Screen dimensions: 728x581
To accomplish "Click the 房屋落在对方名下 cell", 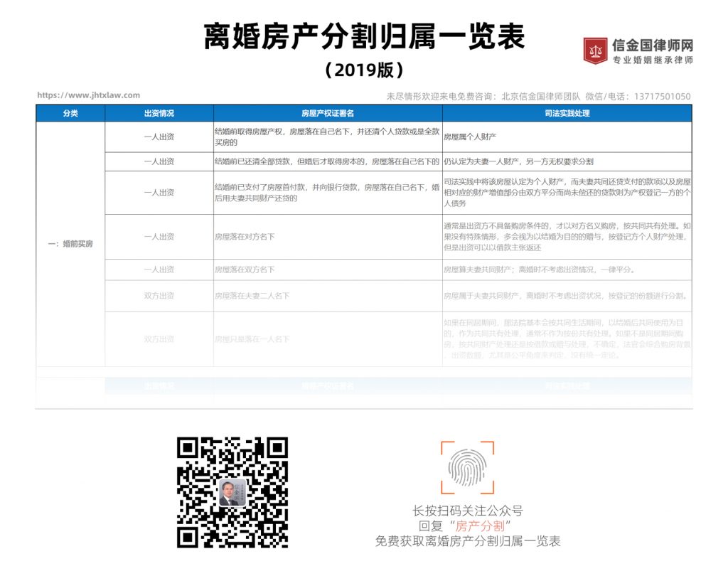I will coord(328,237).
